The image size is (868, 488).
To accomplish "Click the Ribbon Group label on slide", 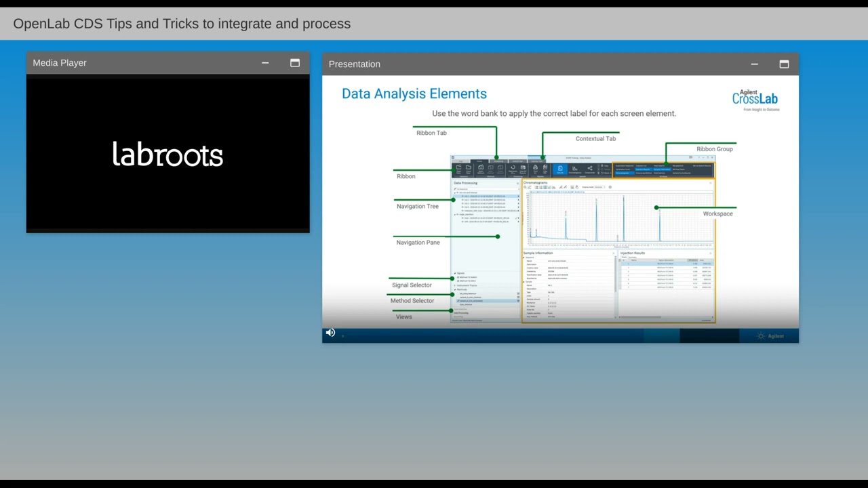I will click(x=715, y=149).
